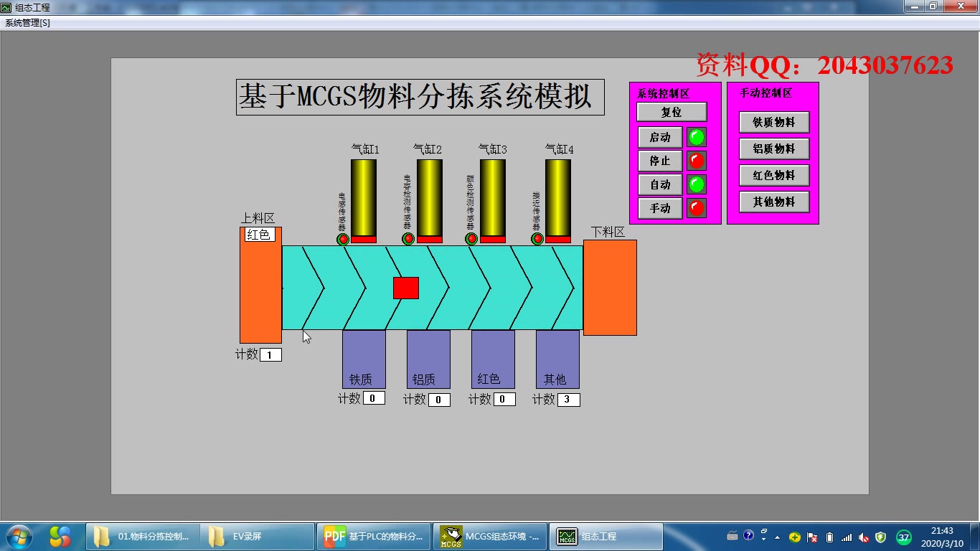Click the 上料区 count field showing 1
The width and height of the screenshot is (980, 551).
(x=270, y=355)
